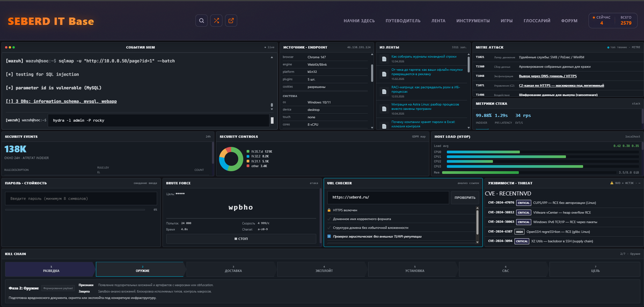Click the lock icon beside HTTPS включен

[x=329, y=210]
